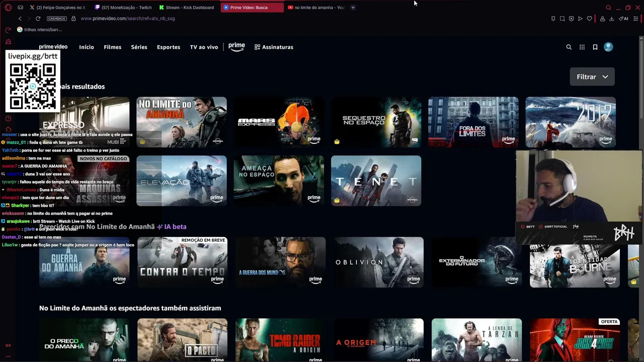
Task: Open a new browser tab
Action: 353,8
